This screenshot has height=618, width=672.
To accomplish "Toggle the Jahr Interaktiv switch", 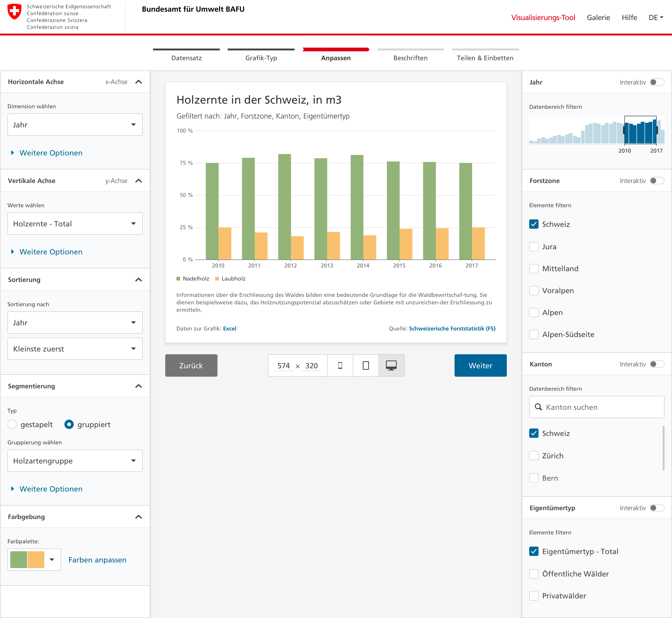I will (x=657, y=82).
